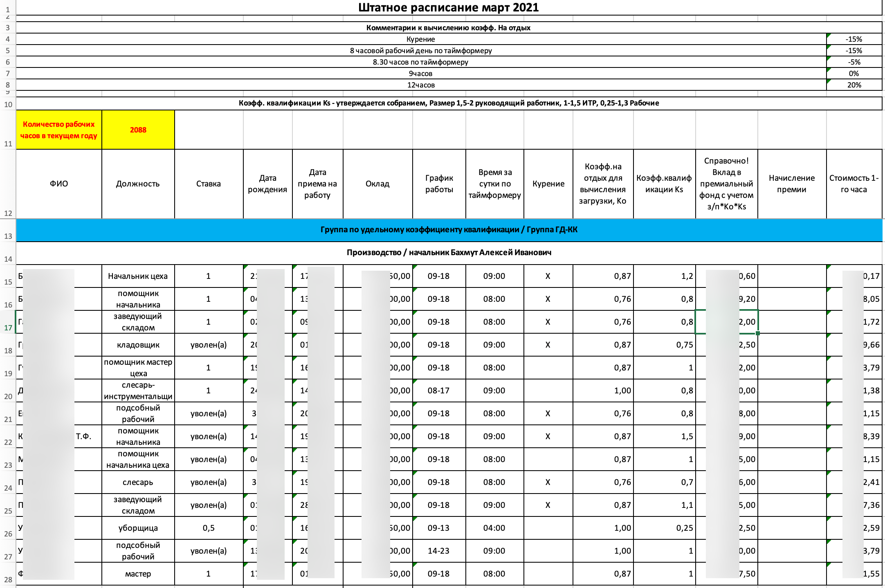This screenshot has width=885, height=588.
Task: Click the 0,5 rate for уборщица
Action: tap(209, 528)
